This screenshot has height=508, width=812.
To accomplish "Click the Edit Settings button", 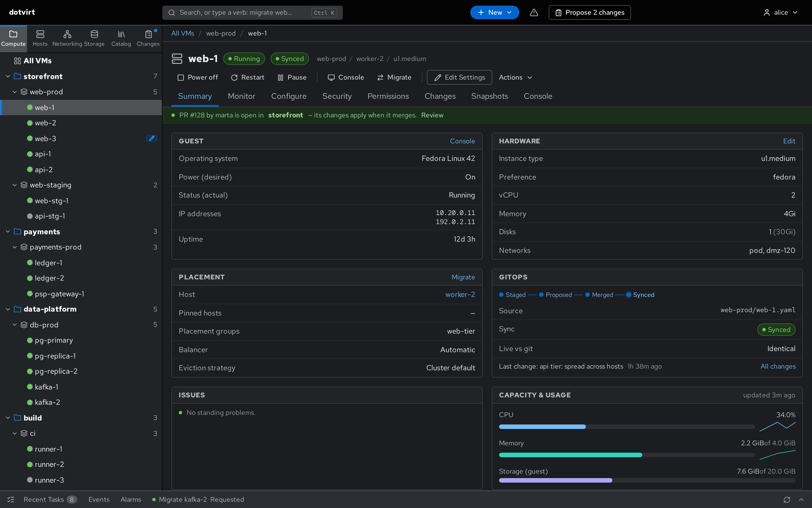I will point(459,77).
